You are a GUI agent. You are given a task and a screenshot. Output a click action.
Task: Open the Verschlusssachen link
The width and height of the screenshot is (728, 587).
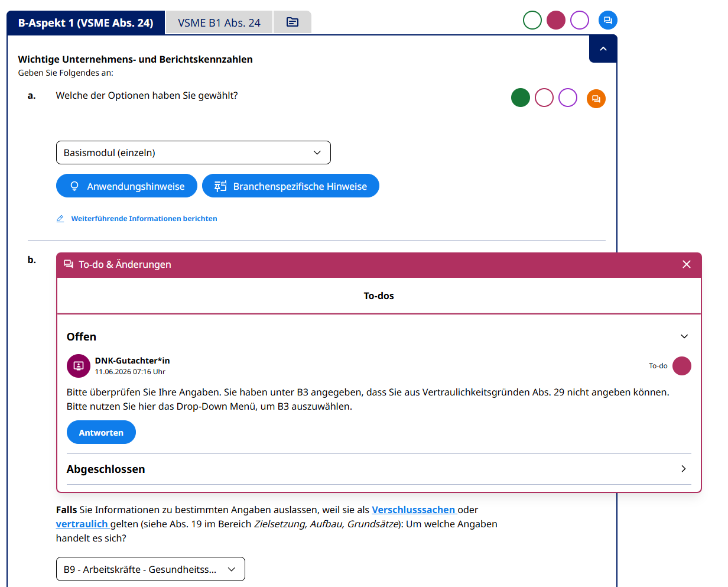(414, 510)
